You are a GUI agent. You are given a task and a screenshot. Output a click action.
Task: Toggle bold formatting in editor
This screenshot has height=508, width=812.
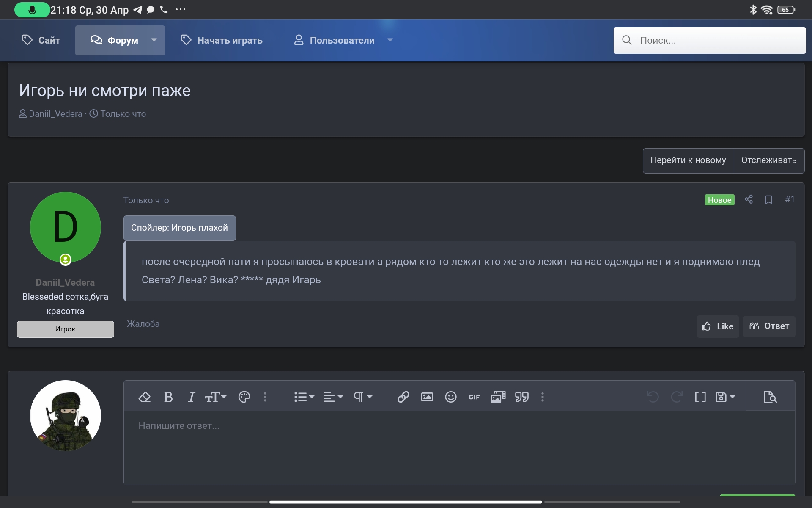[168, 397]
